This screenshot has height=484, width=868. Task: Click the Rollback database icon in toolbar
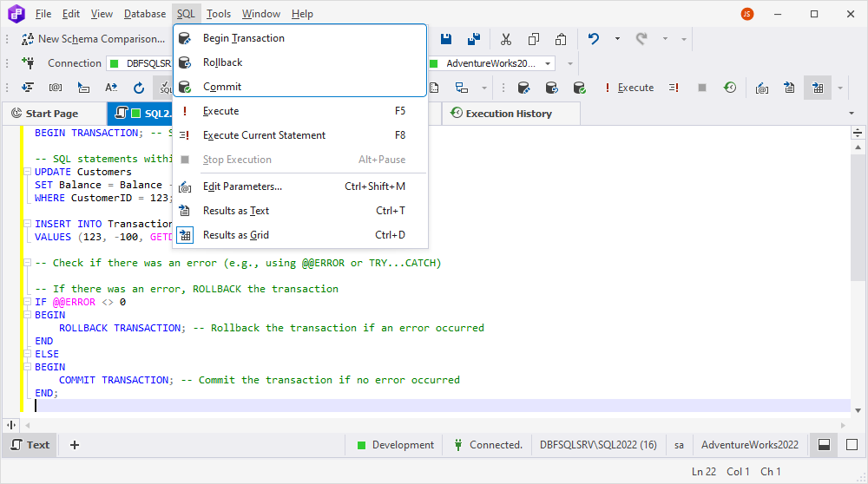click(x=551, y=88)
